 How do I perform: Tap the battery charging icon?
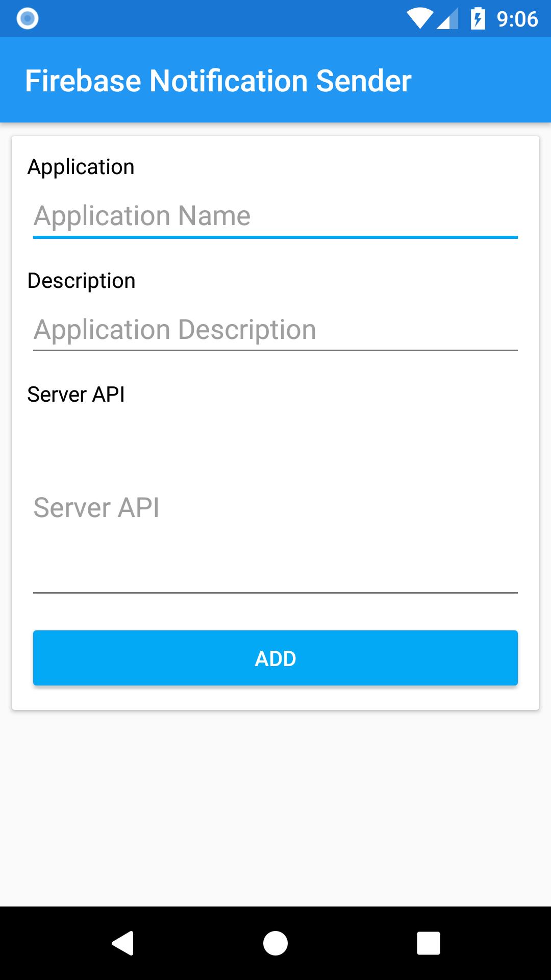point(478,19)
